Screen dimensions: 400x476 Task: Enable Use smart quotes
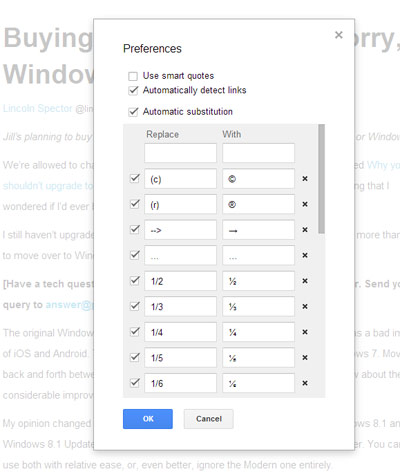pyautogui.click(x=133, y=76)
